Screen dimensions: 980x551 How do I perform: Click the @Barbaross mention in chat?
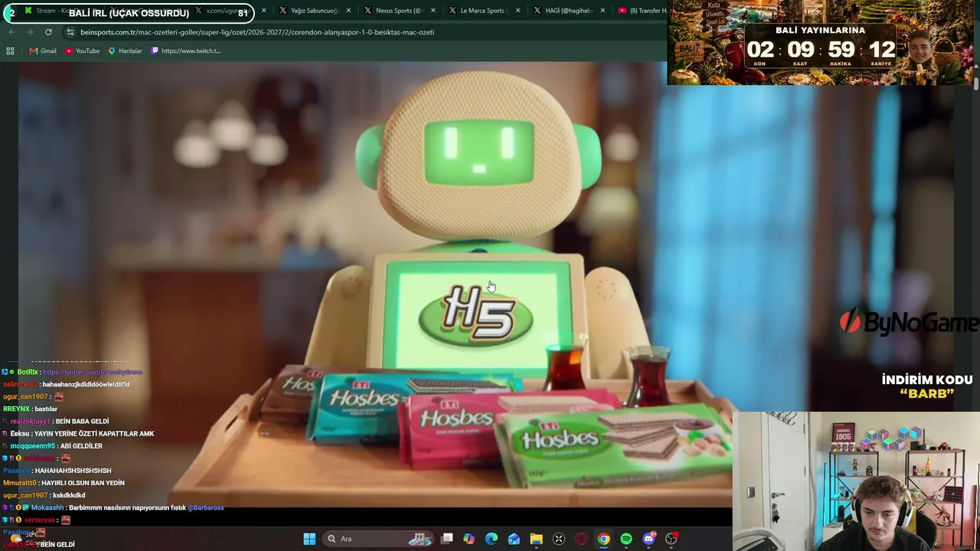[205, 507]
